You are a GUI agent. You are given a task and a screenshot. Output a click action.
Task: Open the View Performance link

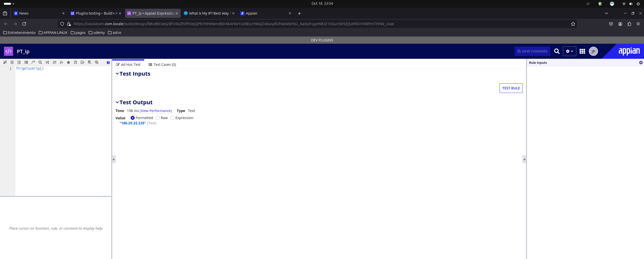(156, 111)
